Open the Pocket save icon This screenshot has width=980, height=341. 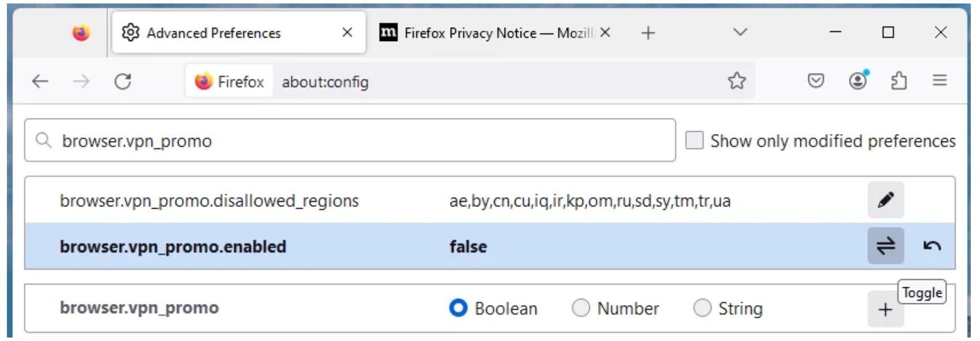point(815,81)
